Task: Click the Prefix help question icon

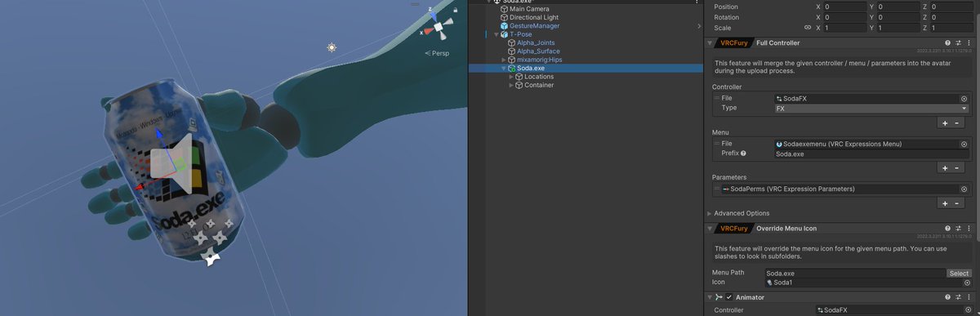Action: (743, 154)
